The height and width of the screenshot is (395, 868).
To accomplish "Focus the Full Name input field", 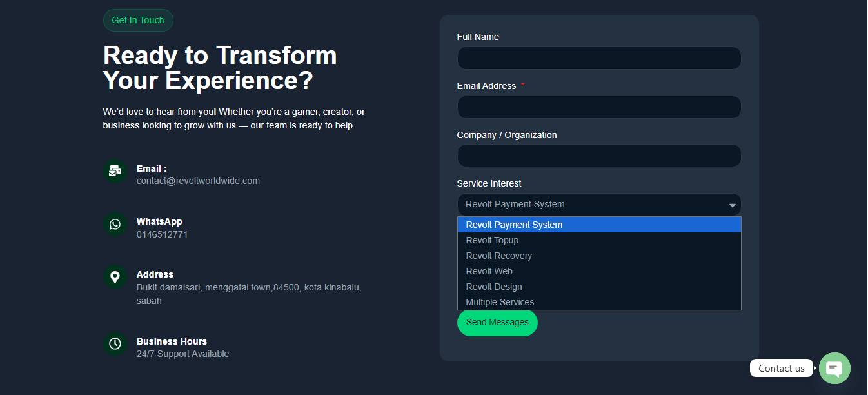I will (x=599, y=58).
